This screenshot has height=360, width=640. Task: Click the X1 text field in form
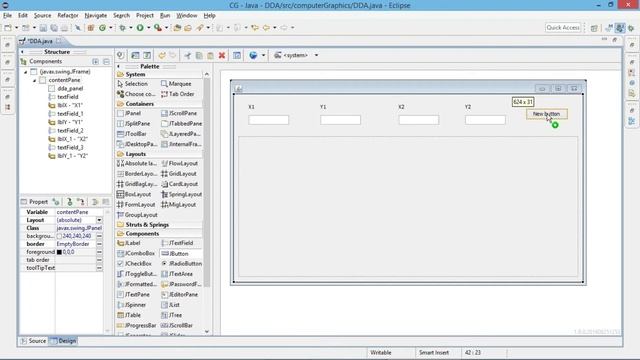coord(269,120)
